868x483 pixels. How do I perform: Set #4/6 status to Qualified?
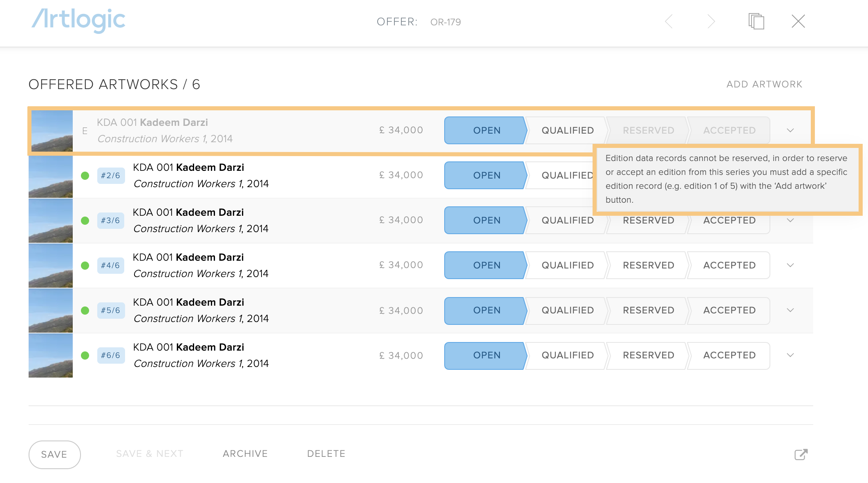[567, 265]
